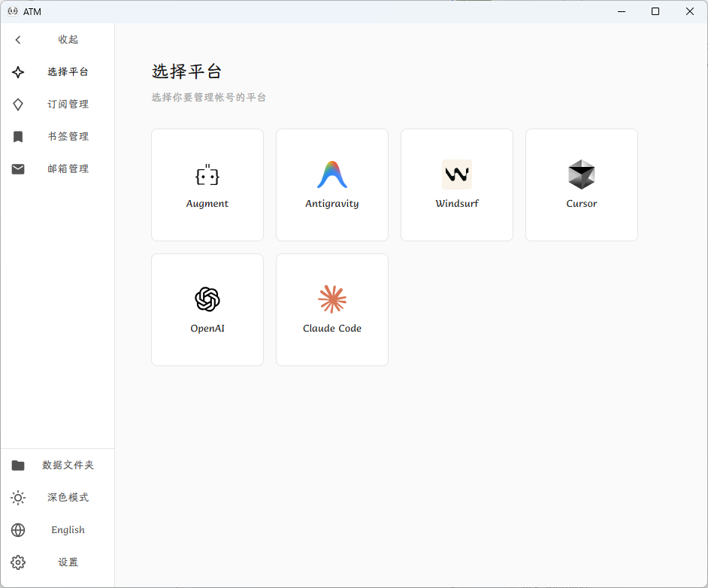The height and width of the screenshot is (588, 708).
Task: Maximize the ATM window
Action: pyautogui.click(x=655, y=11)
